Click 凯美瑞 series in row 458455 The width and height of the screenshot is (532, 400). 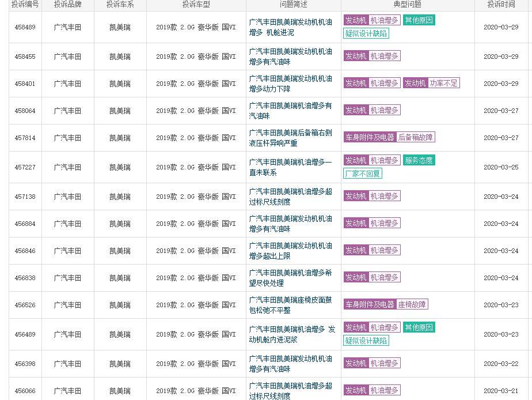(120, 56)
